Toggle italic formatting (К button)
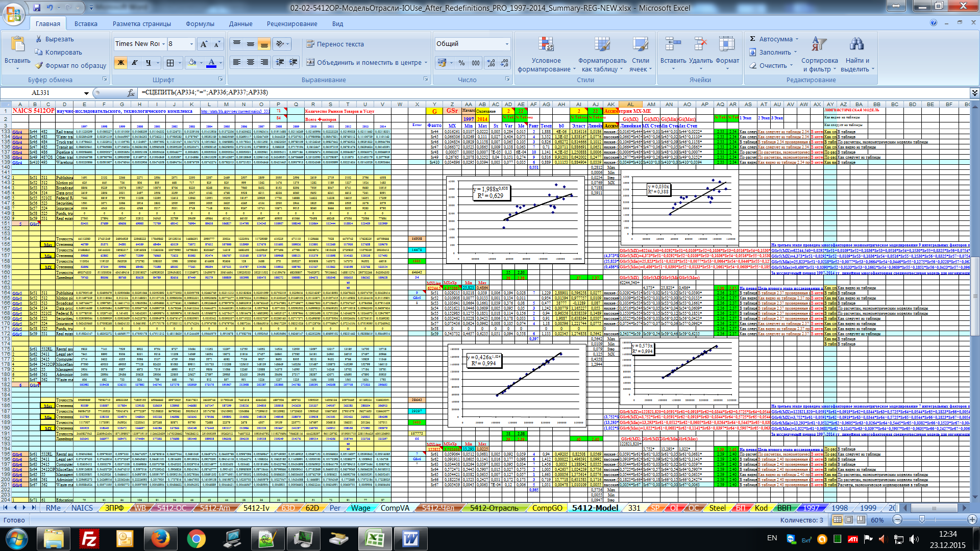Screen dimensions: 980x551 (x=135, y=63)
